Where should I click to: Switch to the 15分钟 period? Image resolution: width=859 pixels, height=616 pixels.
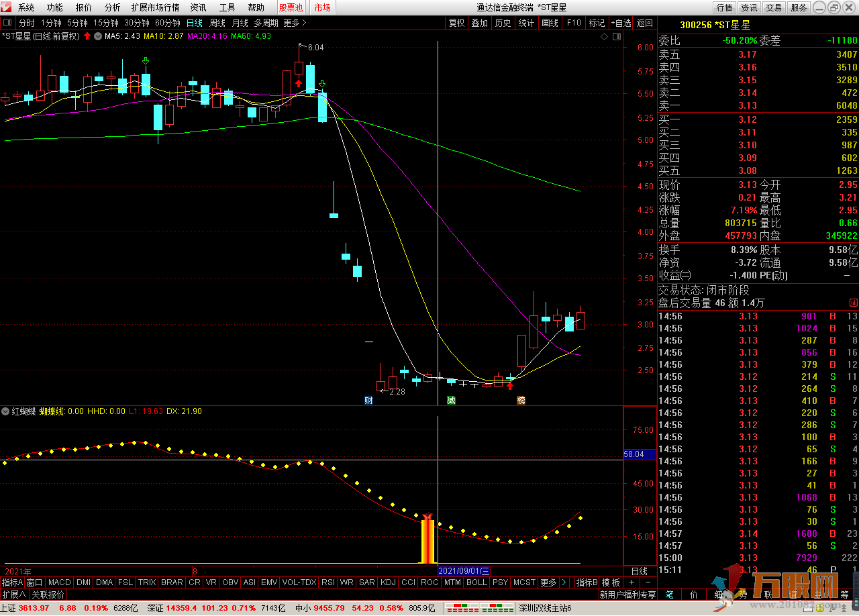pos(106,23)
